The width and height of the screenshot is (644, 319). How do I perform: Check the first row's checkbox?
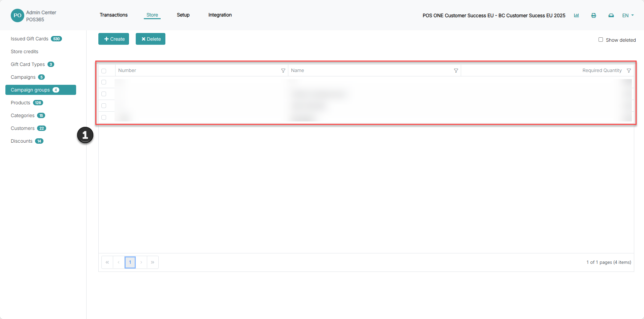pyautogui.click(x=104, y=82)
